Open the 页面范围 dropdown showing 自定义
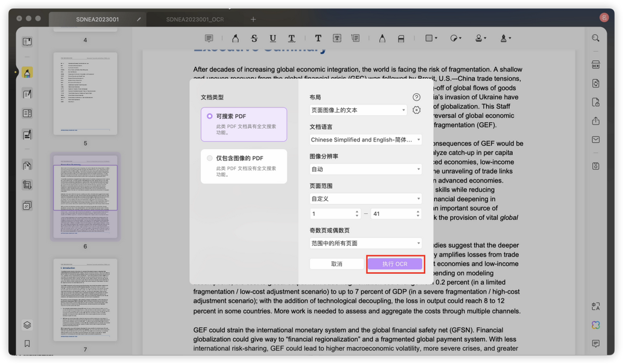This screenshot has width=623, height=364. click(365, 199)
